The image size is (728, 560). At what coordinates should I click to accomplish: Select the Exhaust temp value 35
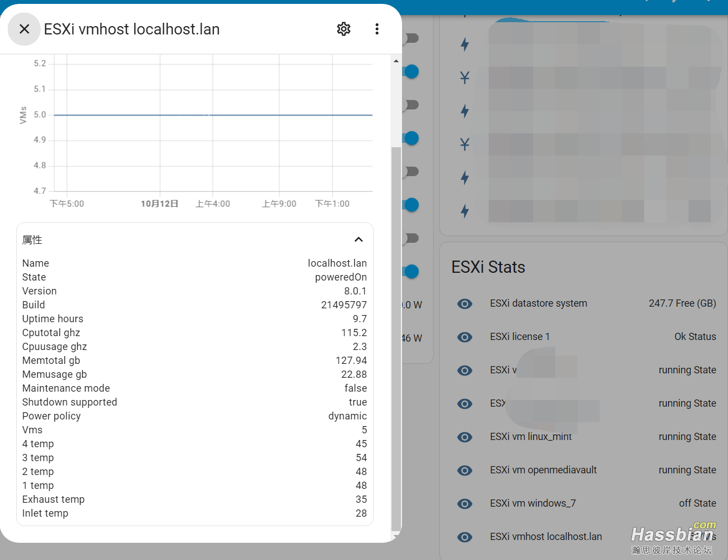(361, 499)
